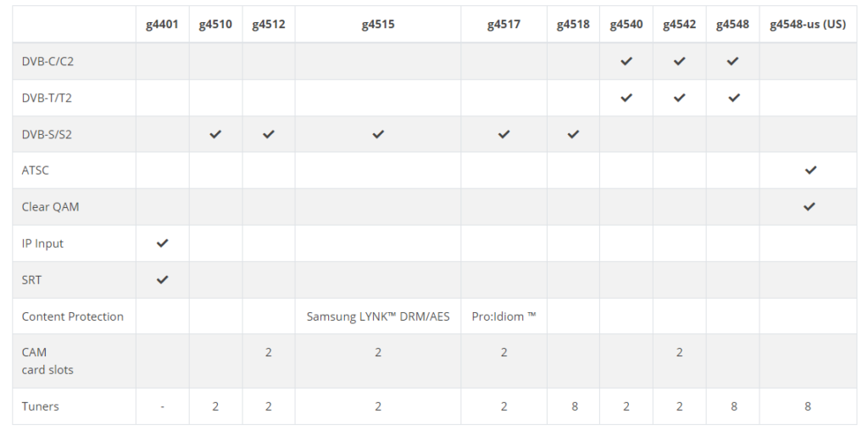Click the SRT checkmark for g4401
Screen dimensions: 868x431
[x=162, y=280]
